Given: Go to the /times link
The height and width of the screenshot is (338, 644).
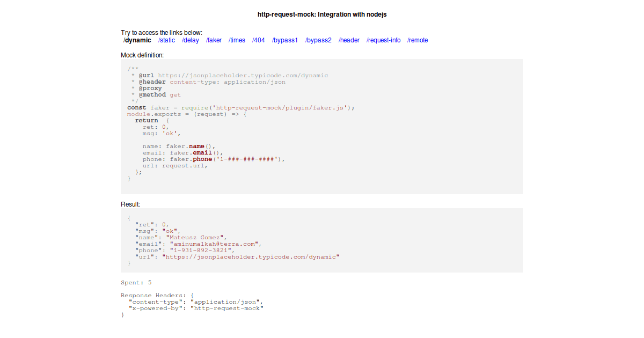Looking at the screenshot, I should [x=237, y=40].
